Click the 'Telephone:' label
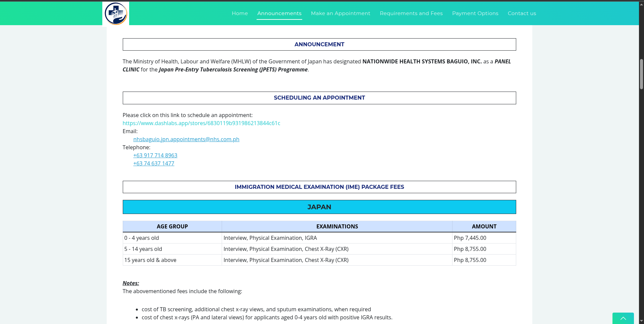Image resolution: width=644 pixels, height=324 pixels. [x=137, y=147]
